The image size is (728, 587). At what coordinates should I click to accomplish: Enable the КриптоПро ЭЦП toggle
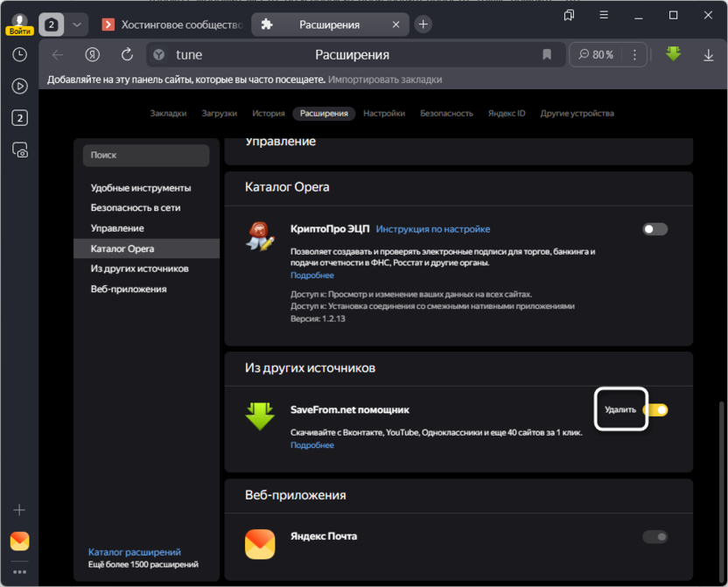click(x=654, y=229)
